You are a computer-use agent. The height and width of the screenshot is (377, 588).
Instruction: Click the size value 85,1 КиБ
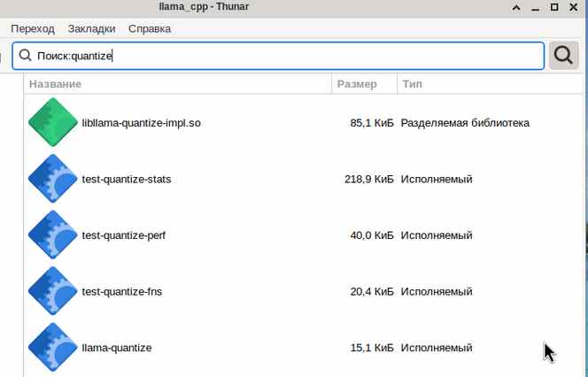tap(372, 123)
